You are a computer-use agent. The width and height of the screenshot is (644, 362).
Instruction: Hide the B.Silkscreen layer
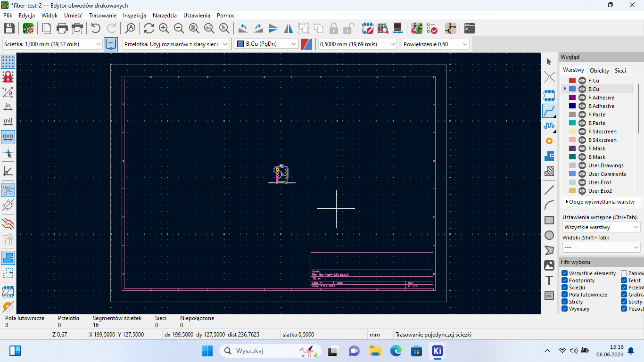click(x=582, y=140)
